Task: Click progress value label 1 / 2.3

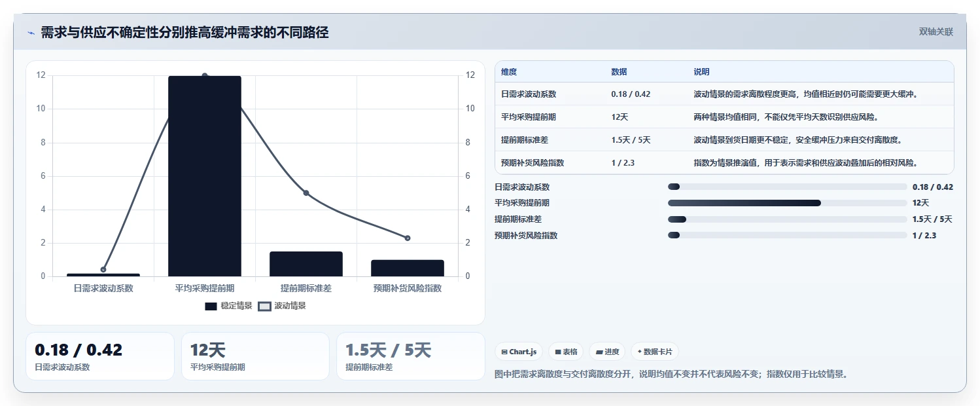Action: pos(924,235)
